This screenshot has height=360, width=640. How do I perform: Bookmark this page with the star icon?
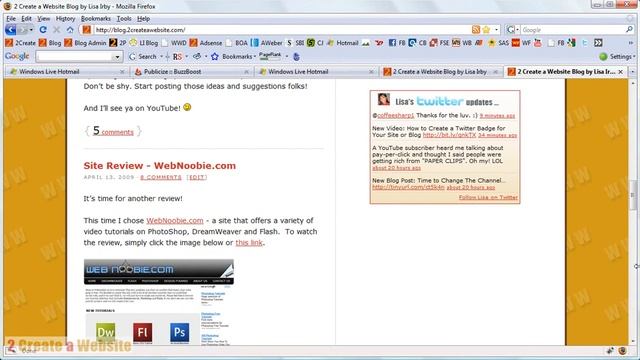pyautogui.click(x=486, y=30)
